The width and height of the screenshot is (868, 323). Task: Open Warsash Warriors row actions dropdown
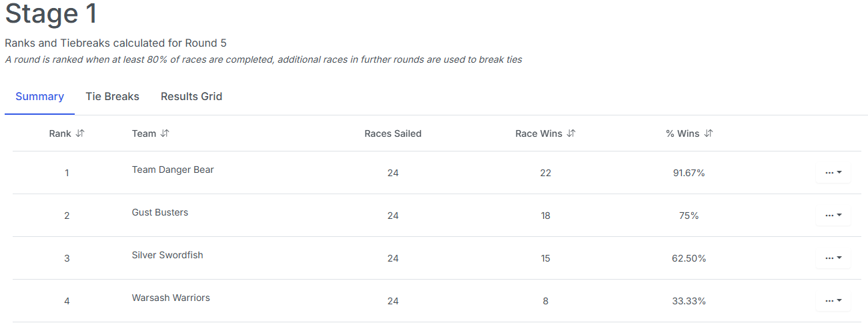833,301
